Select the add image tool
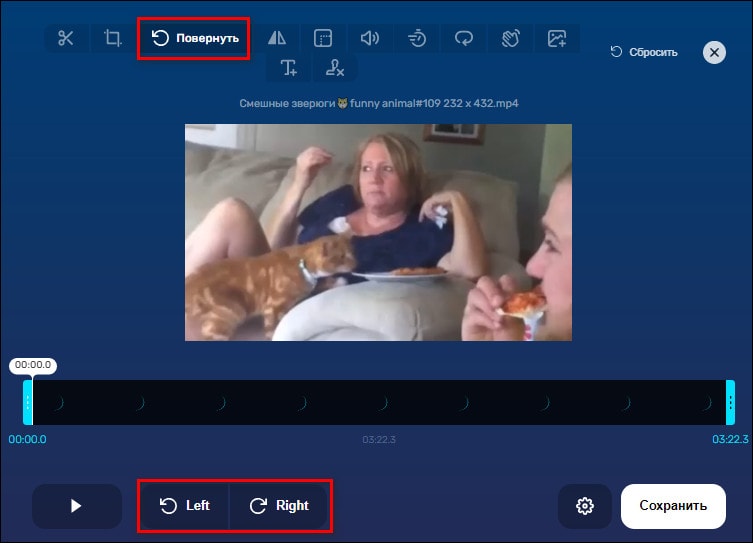Viewport: 753px width, 543px height. [557, 38]
